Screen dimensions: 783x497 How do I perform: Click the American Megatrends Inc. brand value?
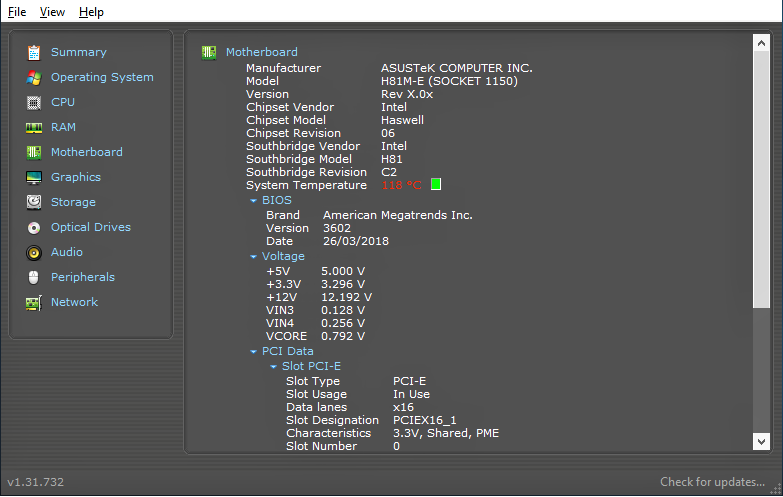397,215
